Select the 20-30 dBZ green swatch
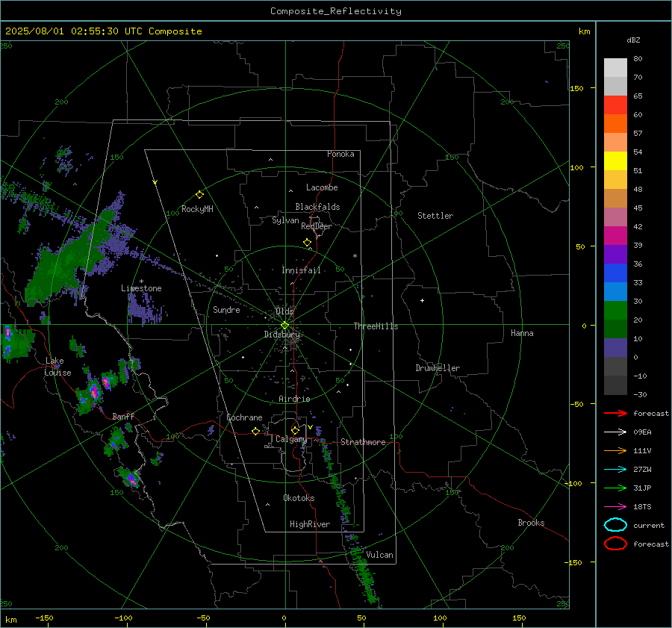This screenshot has width=672, height=628. pos(615,310)
